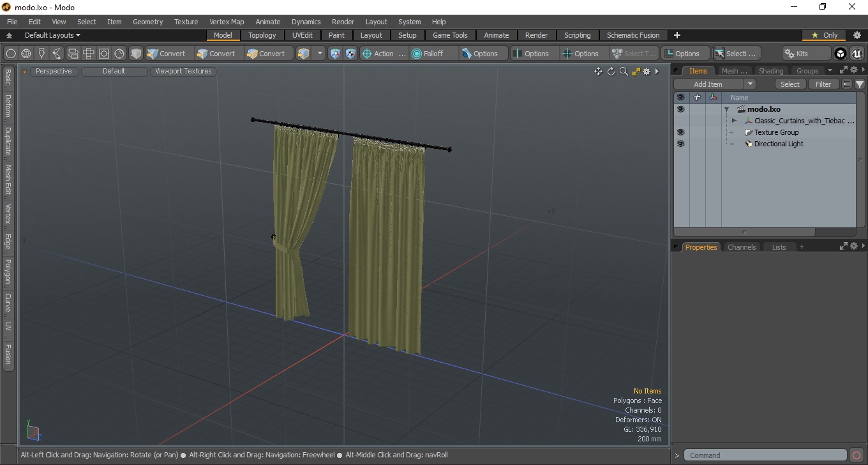Image resolution: width=868 pixels, height=465 pixels.
Task: Switch to the UVEdit layout tab
Action: coord(303,35)
